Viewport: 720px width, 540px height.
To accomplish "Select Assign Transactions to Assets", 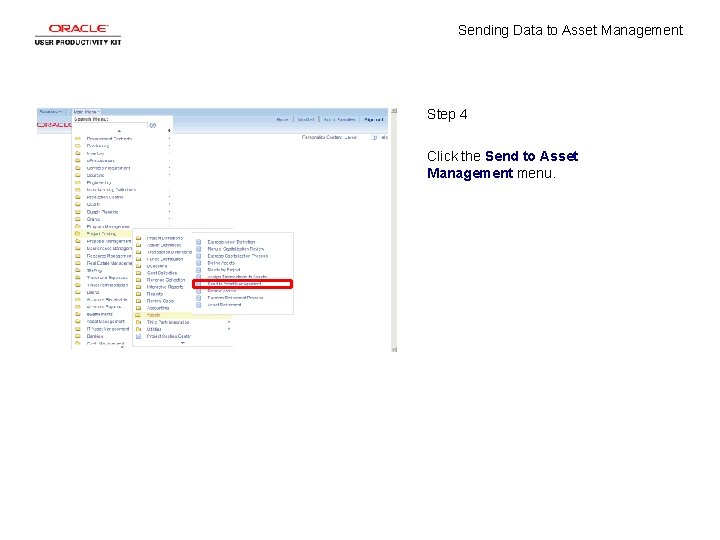I will tap(237, 277).
